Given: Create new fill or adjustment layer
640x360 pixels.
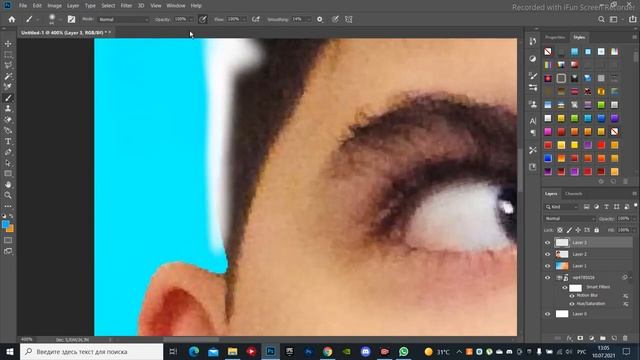Looking at the screenshot, I should pos(591,338).
